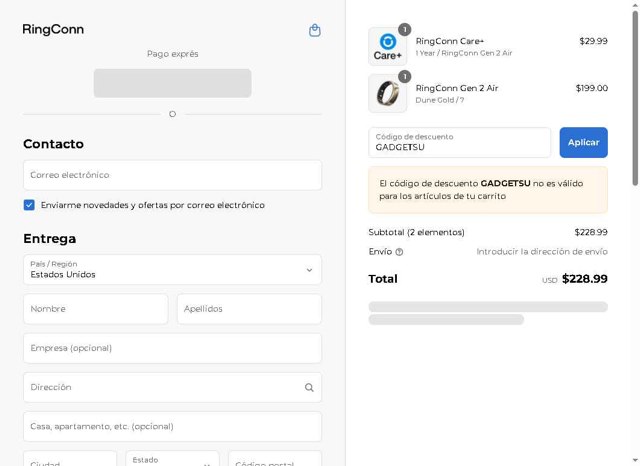The image size is (640, 466).
Task: Focus the Casa, apartamento, etc. field
Action: pyautogui.click(x=172, y=426)
